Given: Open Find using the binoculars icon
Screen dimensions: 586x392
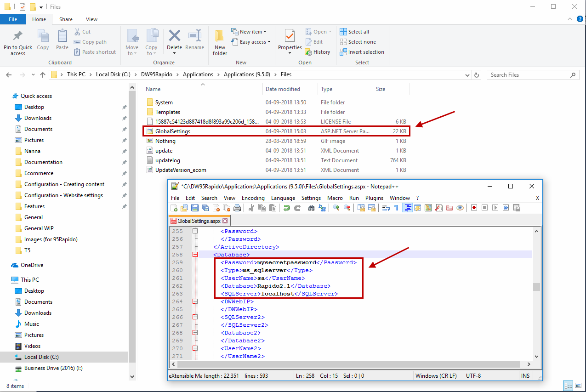Looking at the screenshot, I should pyautogui.click(x=311, y=208).
